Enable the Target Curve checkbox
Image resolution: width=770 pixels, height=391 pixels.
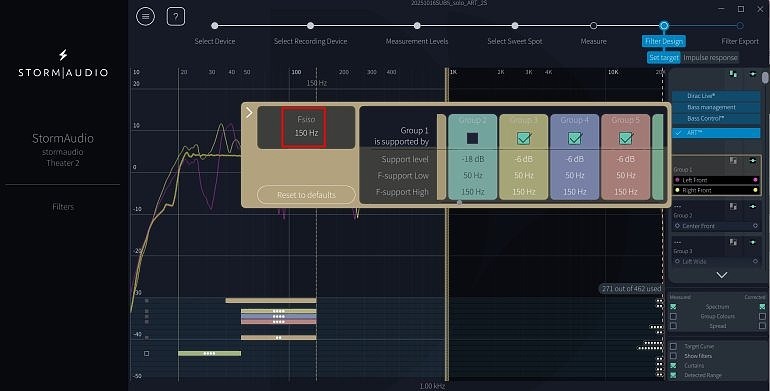pos(673,346)
